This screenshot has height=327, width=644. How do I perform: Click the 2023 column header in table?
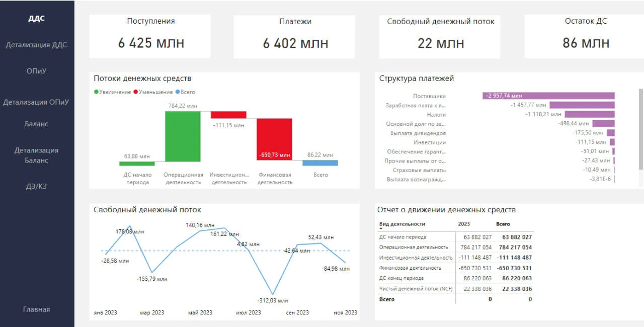point(464,224)
